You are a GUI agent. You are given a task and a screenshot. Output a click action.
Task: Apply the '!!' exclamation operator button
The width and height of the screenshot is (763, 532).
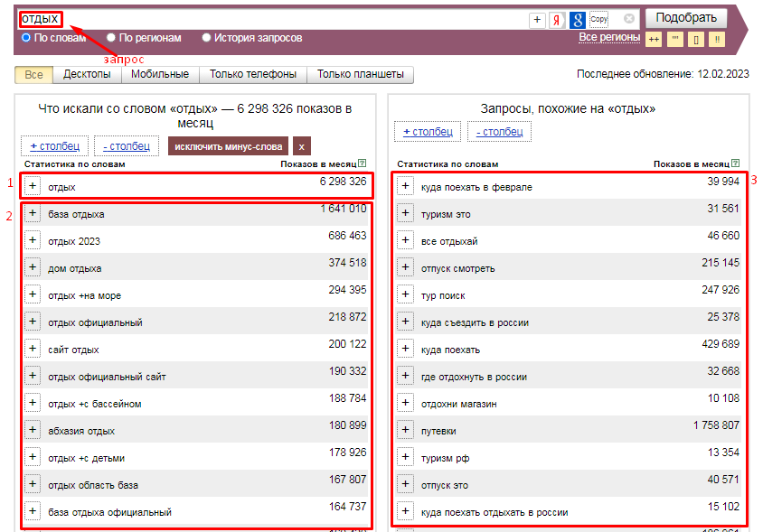tap(717, 39)
